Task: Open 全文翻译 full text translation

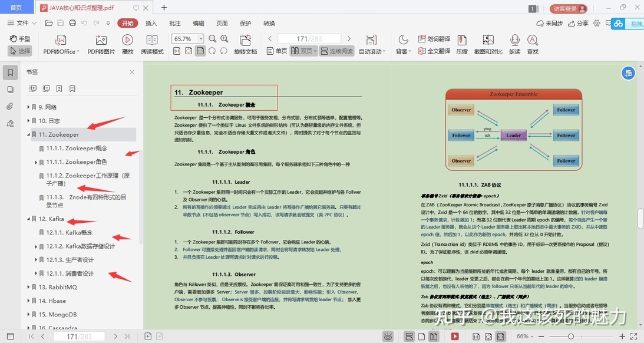Action: (x=434, y=51)
